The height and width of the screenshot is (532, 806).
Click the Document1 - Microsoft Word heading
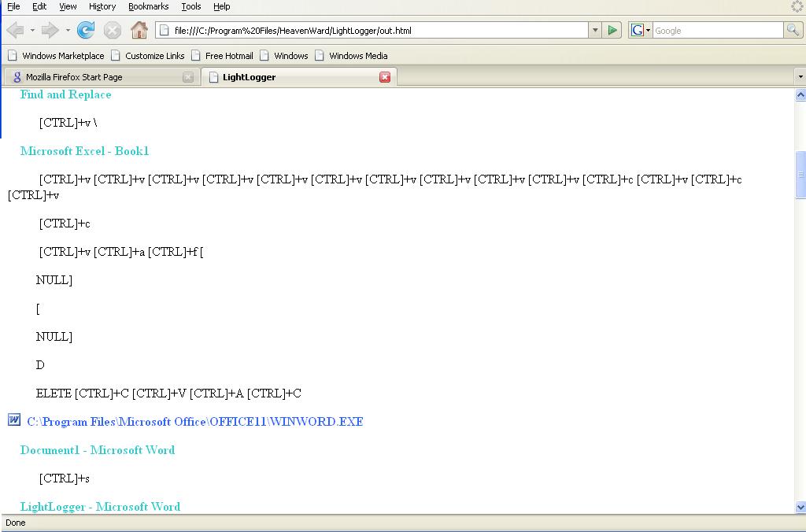pos(98,450)
